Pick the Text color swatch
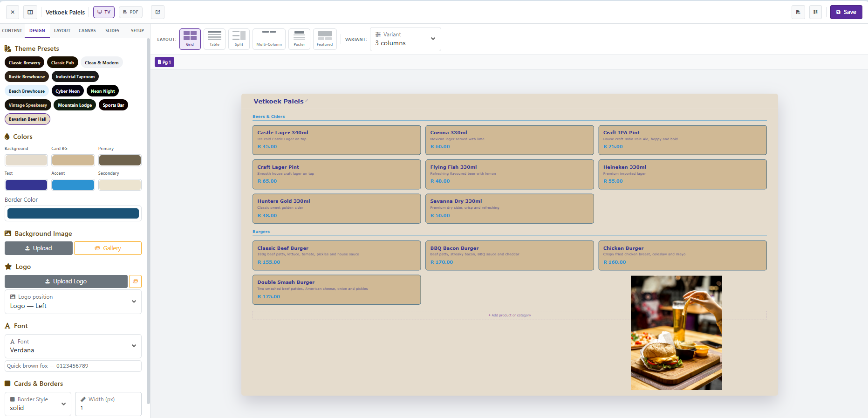 26,185
